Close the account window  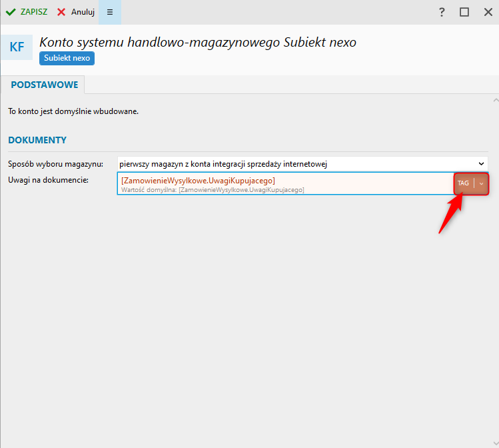488,12
